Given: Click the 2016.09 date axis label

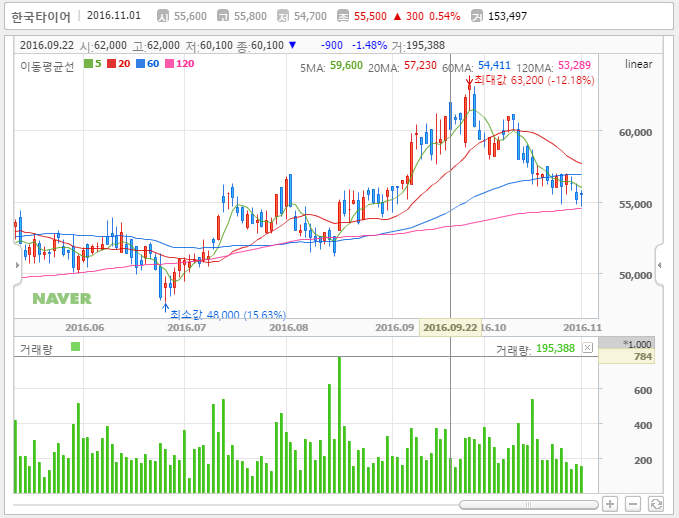Looking at the screenshot, I should tap(394, 327).
